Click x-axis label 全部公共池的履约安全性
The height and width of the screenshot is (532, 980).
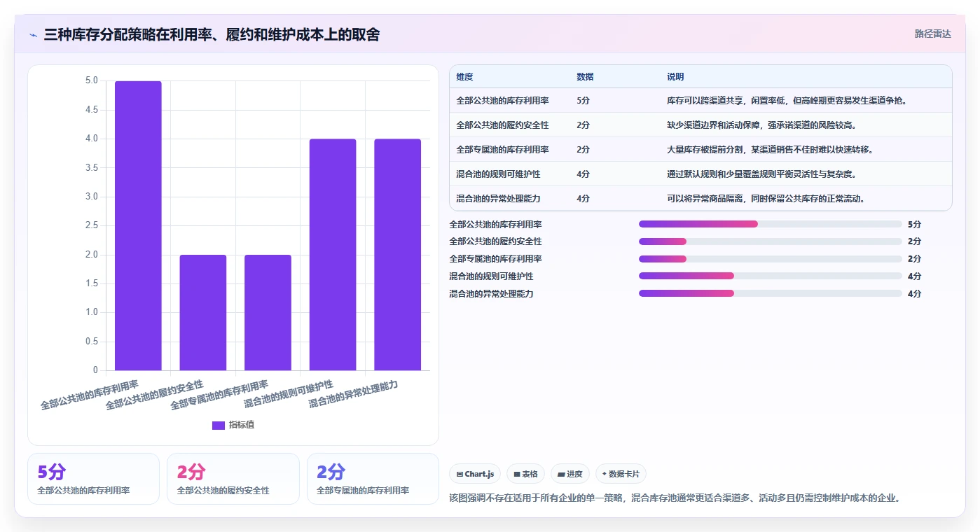tap(154, 395)
